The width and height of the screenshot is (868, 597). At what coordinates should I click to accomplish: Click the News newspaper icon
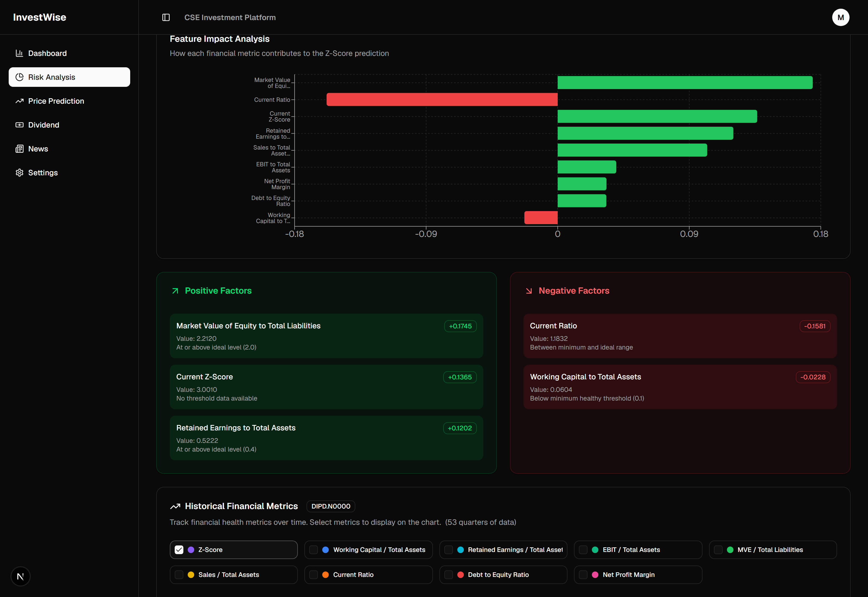(20, 149)
